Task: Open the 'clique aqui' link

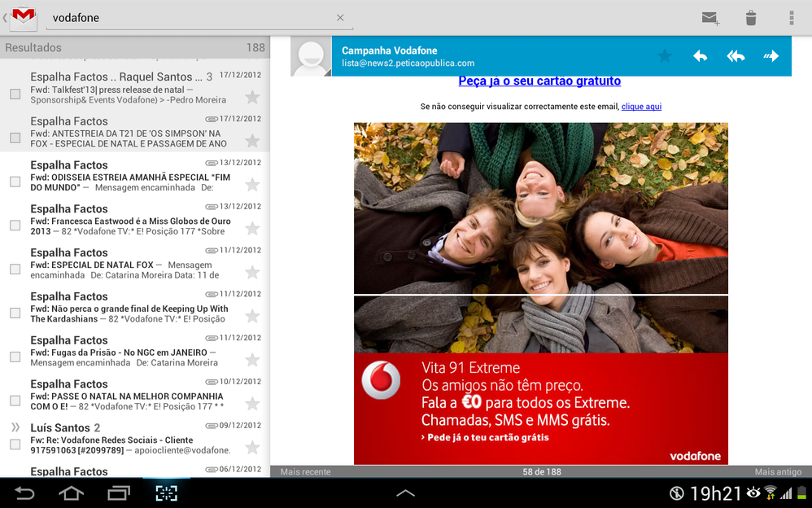Action: 641,107
